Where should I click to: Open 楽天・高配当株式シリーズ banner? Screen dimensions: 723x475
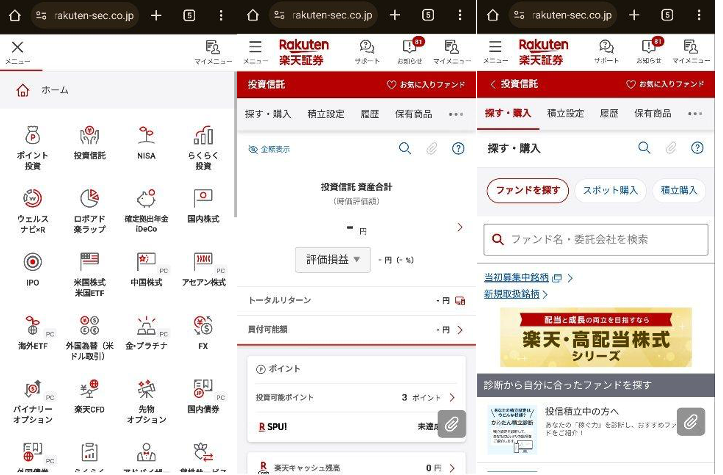(x=596, y=338)
